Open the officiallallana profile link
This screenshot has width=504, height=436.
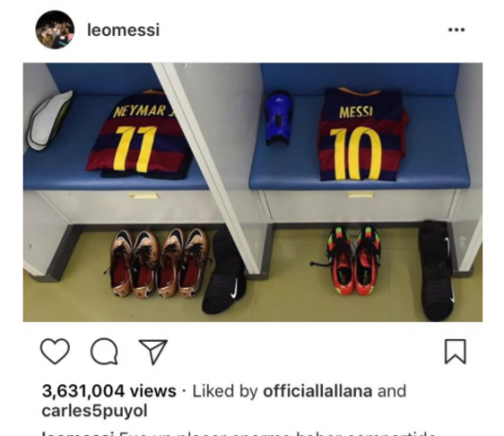[x=317, y=391]
